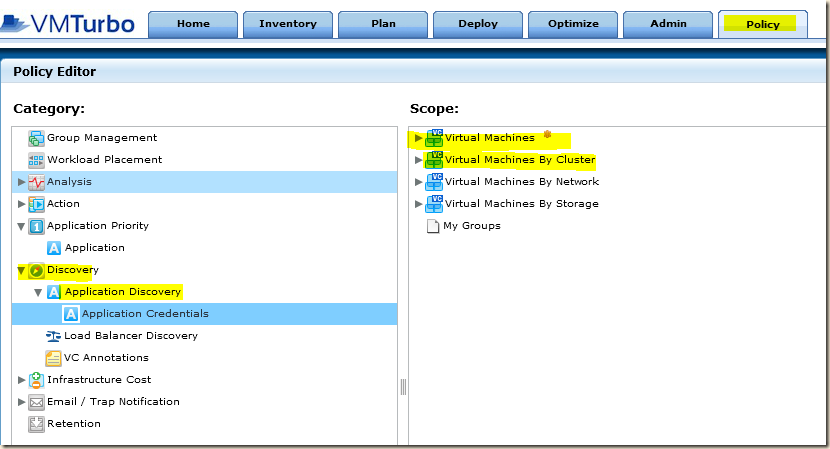Click the Virtual Machines By Storage icon
This screenshot has height=449, width=830.
point(434,204)
